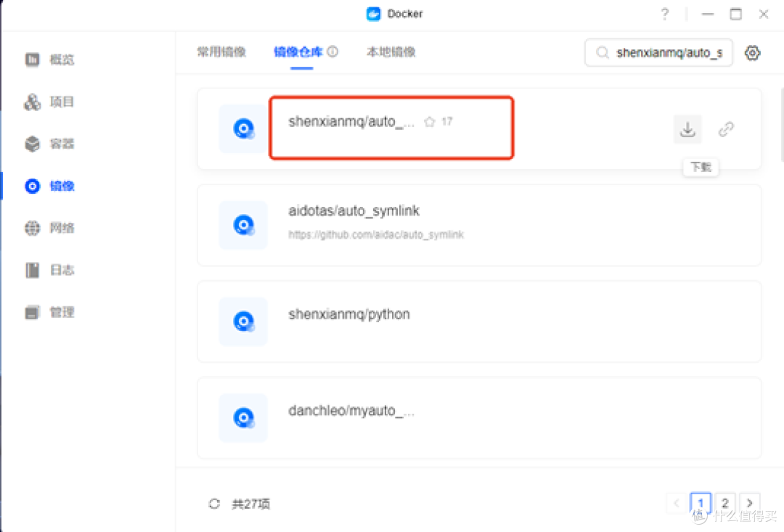Select the shenxianmq/python image entry
Viewport: 784px width, 532px height.
[349, 314]
